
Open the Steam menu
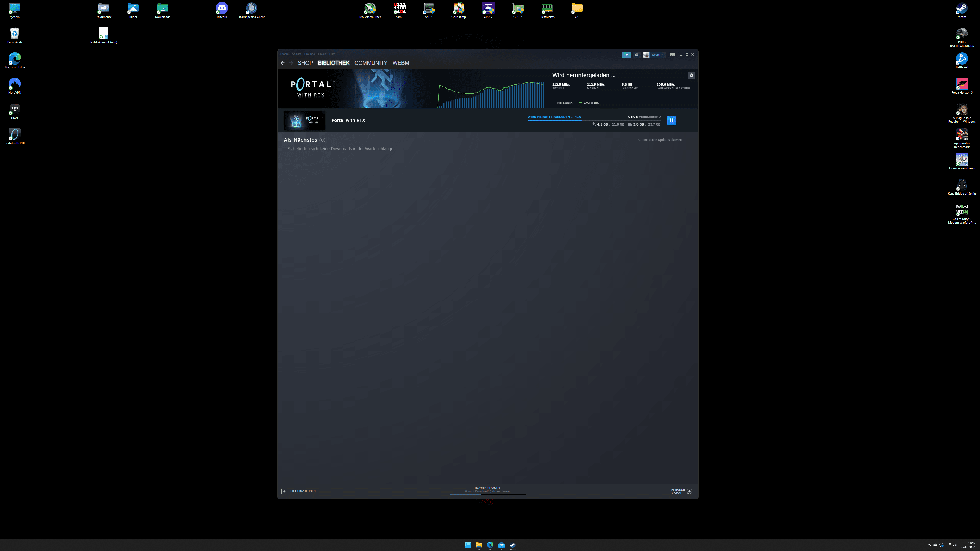[x=285, y=54]
